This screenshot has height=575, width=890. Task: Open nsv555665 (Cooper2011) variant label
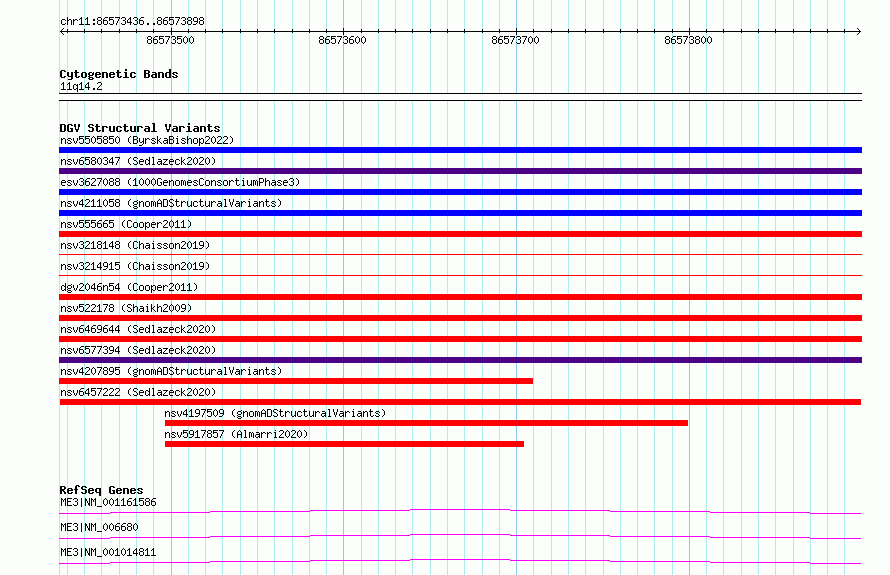tap(126, 224)
